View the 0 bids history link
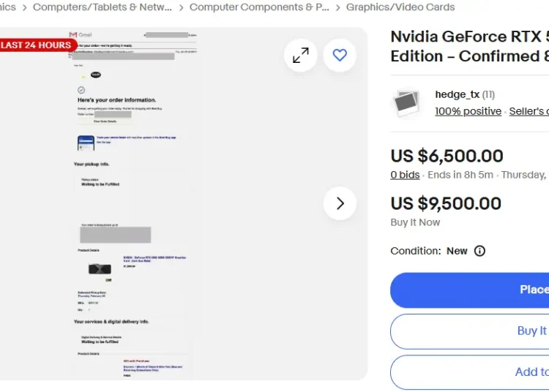Viewport: 549px width, 392px height. tap(405, 175)
